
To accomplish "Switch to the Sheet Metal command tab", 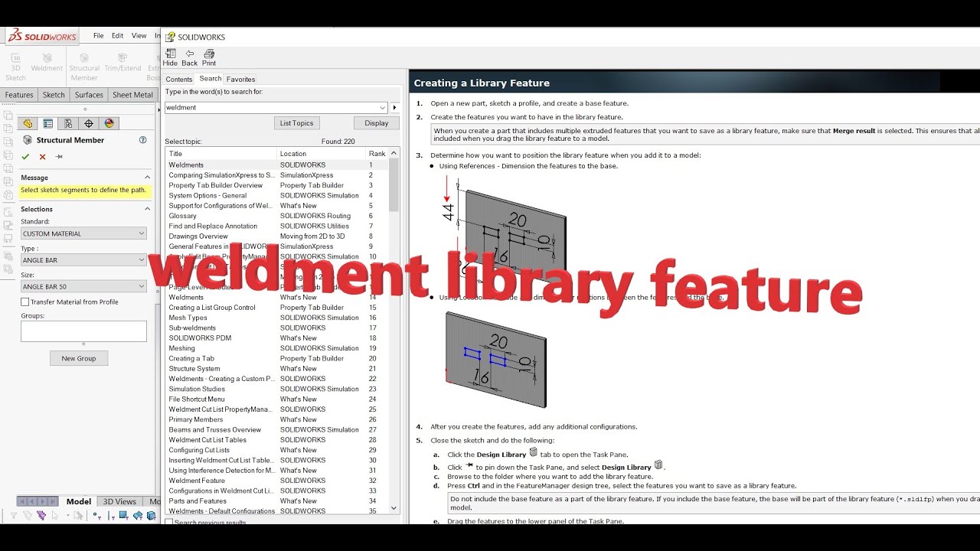I will 132,95.
